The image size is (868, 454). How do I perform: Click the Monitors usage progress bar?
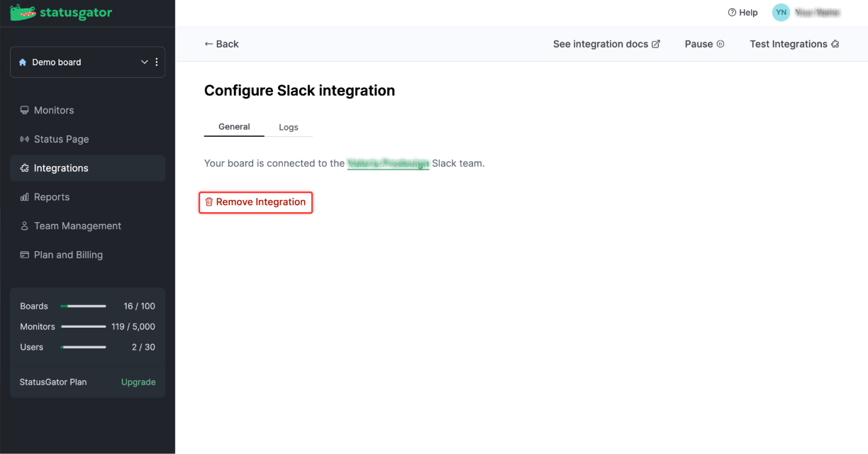(x=84, y=327)
